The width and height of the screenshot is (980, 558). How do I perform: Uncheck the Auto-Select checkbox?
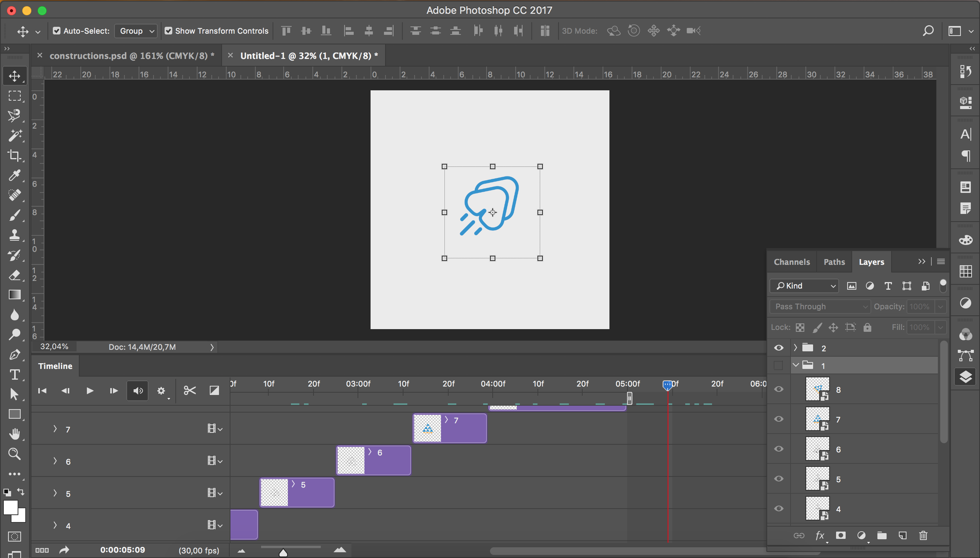pos(57,31)
